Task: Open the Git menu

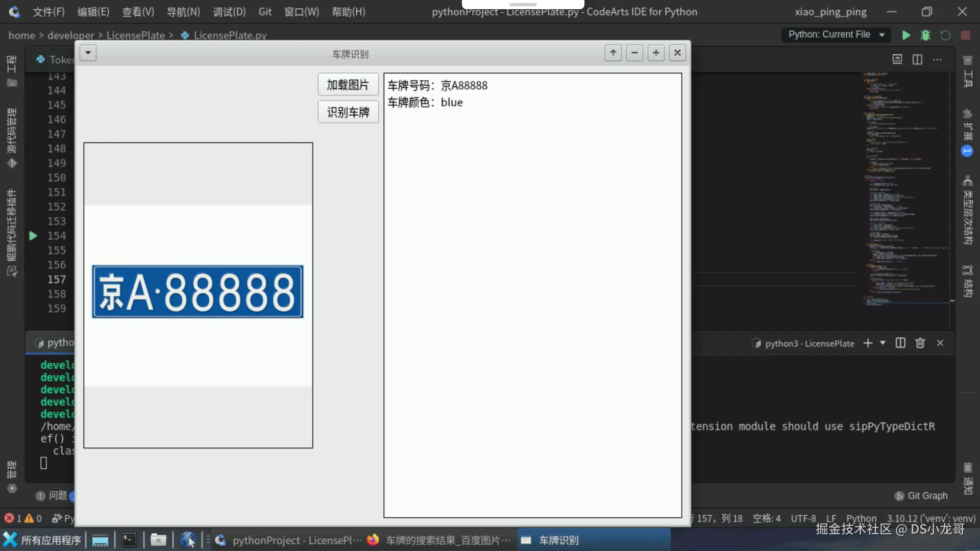Action: click(265, 11)
